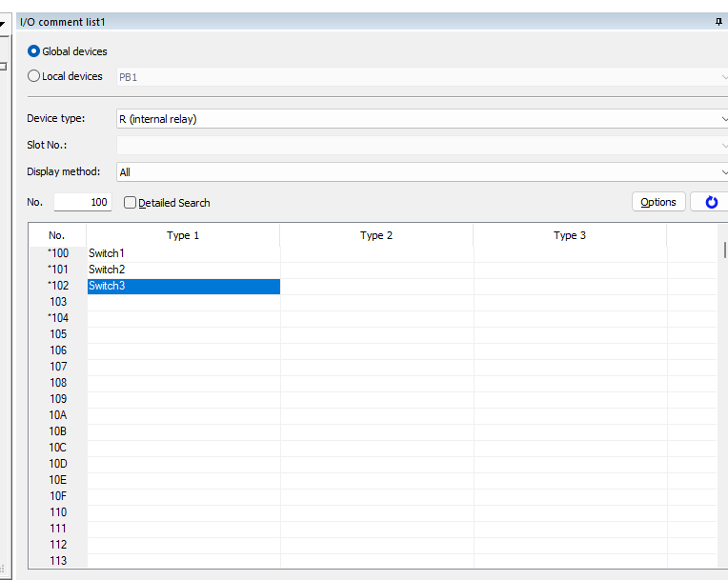Image resolution: width=728 pixels, height=580 pixels.
Task: Click row number 105
Action: (58, 334)
